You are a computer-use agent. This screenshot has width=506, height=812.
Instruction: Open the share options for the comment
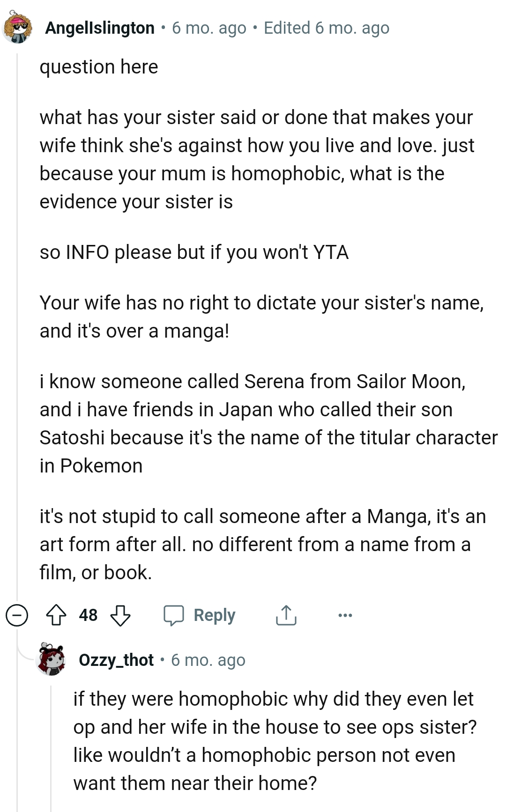[287, 615]
